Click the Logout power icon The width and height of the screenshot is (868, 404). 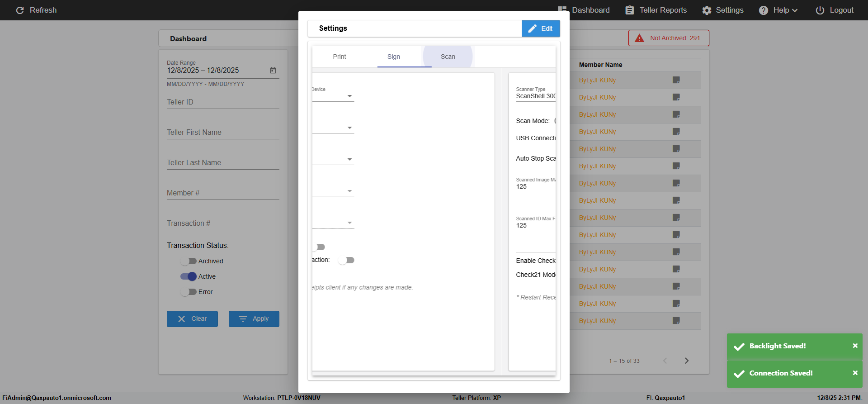point(820,10)
